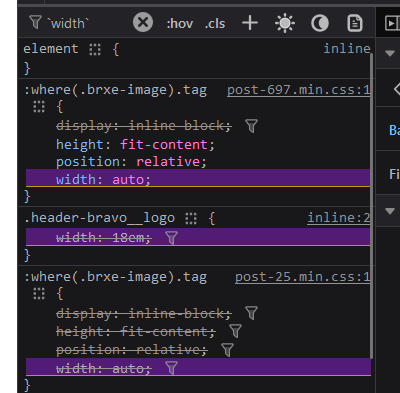This screenshot has width=400, height=393.
Task: Highlight elements matching .header-bravo__logo selector
Action: click(x=191, y=219)
